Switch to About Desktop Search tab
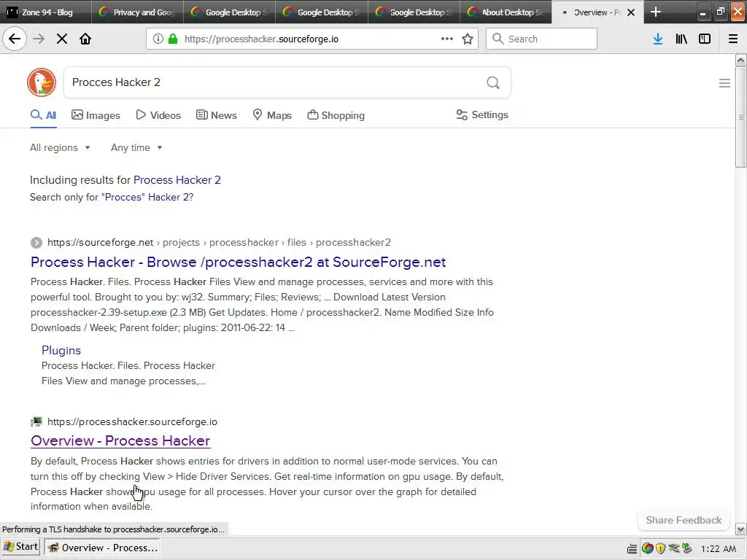This screenshot has height=560, width=747. pyautogui.click(x=506, y=12)
